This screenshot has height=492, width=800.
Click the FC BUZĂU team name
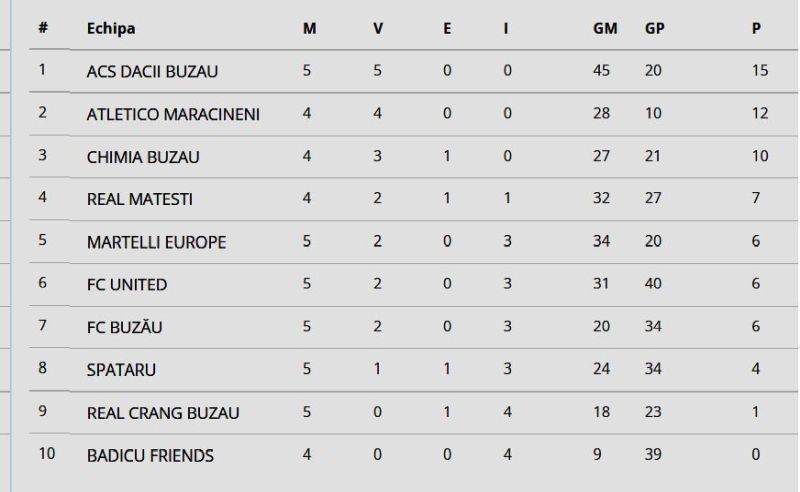125,327
